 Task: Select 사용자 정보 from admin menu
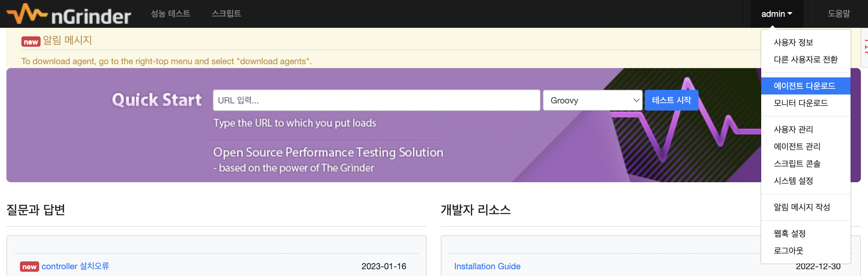pos(806,42)
